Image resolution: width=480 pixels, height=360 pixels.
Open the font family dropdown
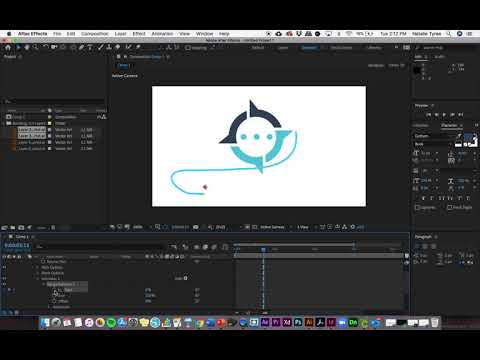pos(433,136)
